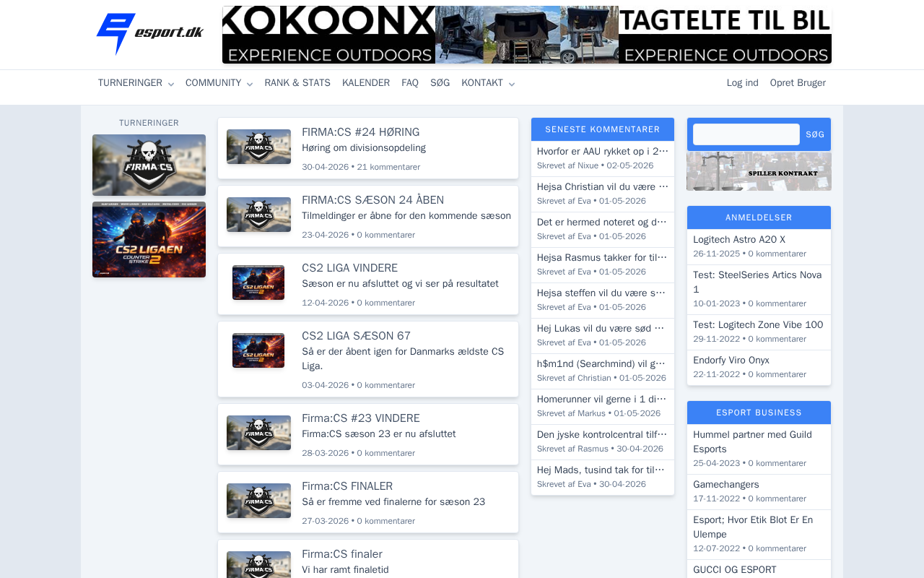
Task: Open CS2 LIGA VINDERE article title
Action: (349, 268)
